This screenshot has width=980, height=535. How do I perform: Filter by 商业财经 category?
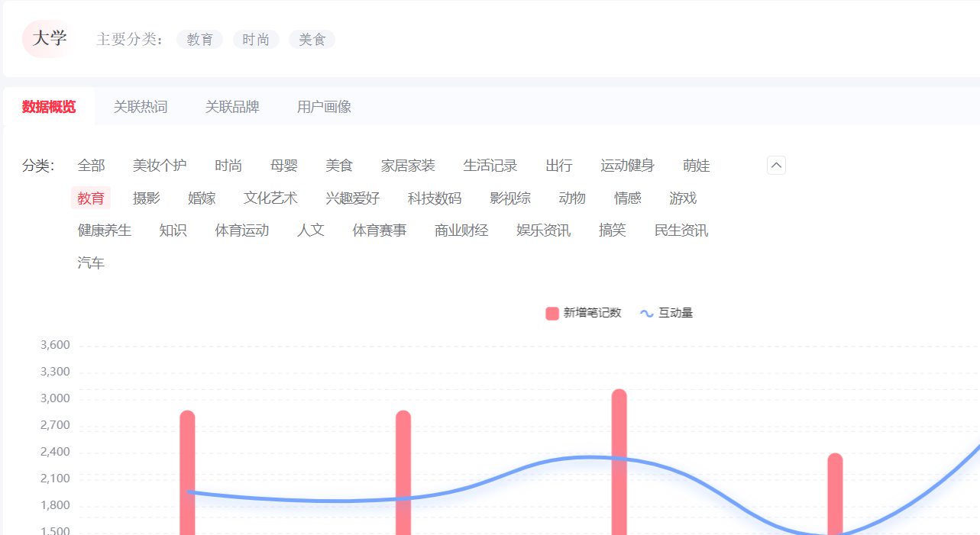[x=461, y=230]
